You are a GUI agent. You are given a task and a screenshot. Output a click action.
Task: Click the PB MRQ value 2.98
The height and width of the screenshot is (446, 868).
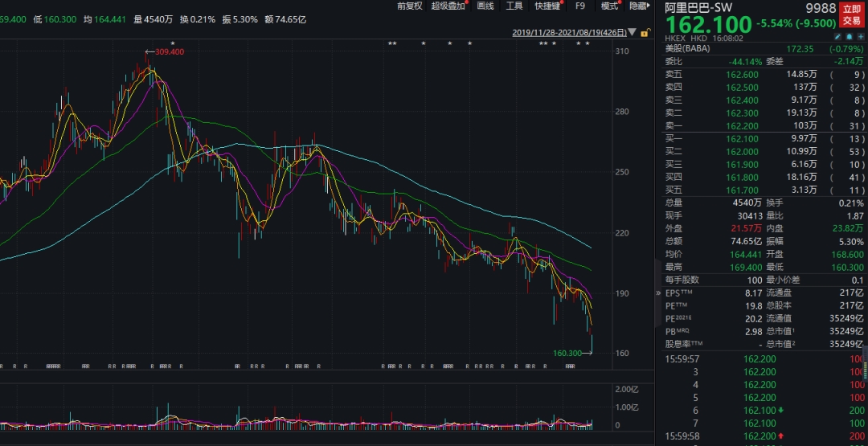point(753,331)
